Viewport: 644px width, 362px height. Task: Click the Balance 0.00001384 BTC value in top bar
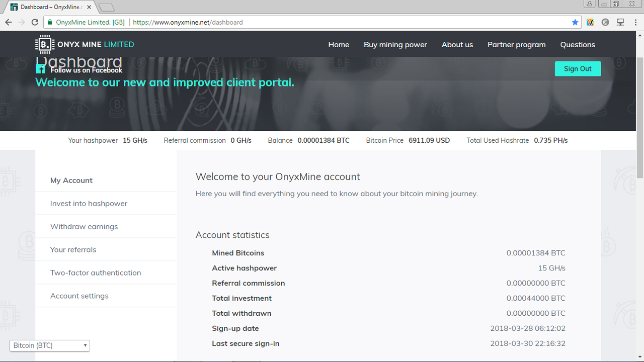click(324, 140)
